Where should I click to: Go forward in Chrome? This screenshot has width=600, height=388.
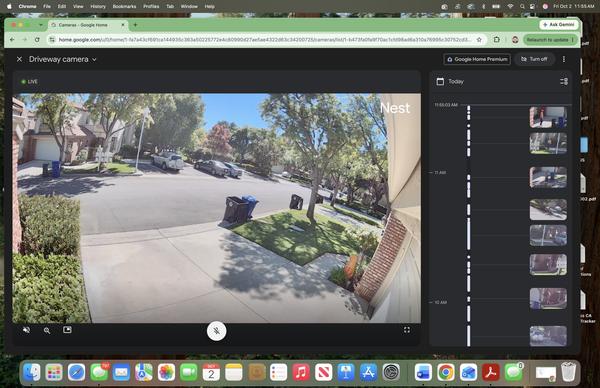pos(24,40)
